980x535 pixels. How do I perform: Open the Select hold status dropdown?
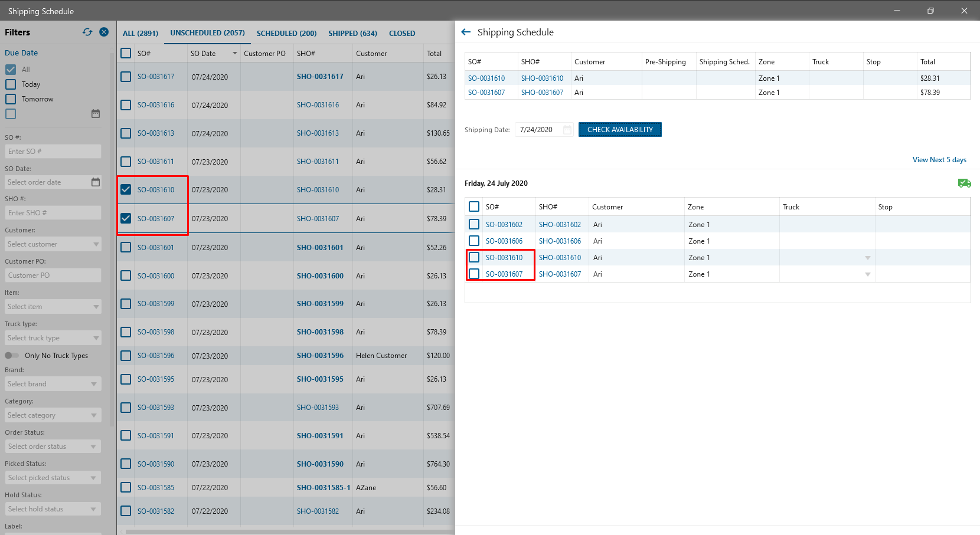53,509
